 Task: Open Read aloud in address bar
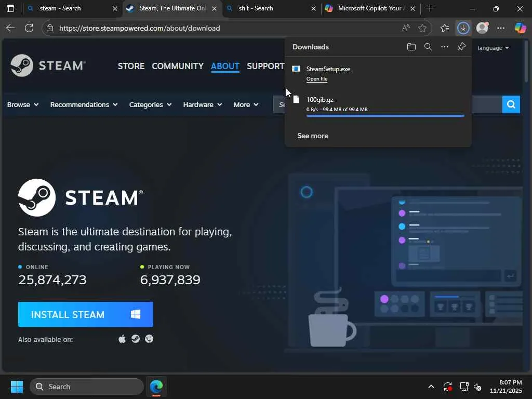(x=405, y=28)
